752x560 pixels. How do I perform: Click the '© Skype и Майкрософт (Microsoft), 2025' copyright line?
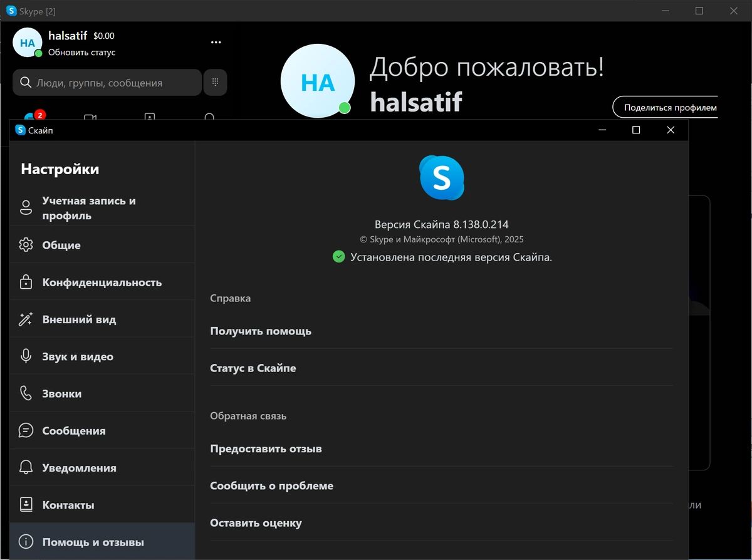click(x=442, y=239)
